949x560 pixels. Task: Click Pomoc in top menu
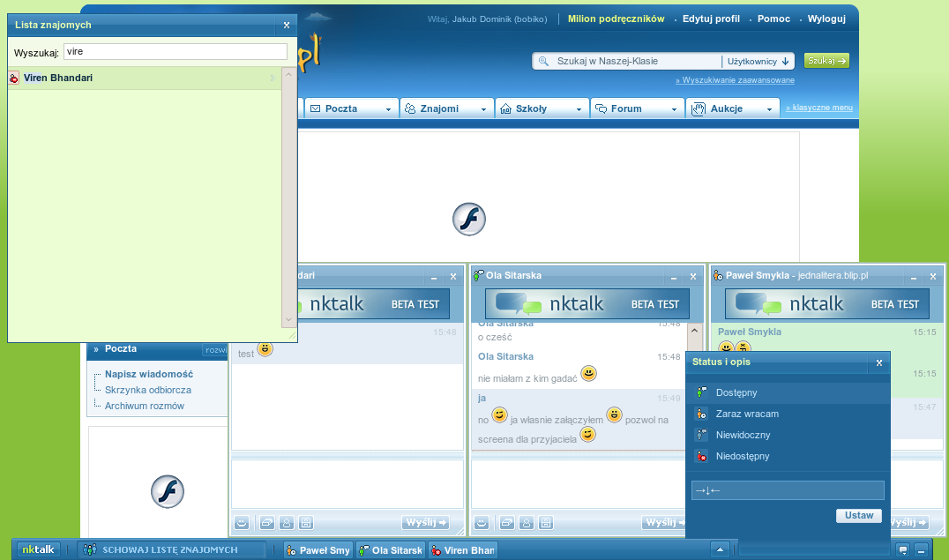773,19
